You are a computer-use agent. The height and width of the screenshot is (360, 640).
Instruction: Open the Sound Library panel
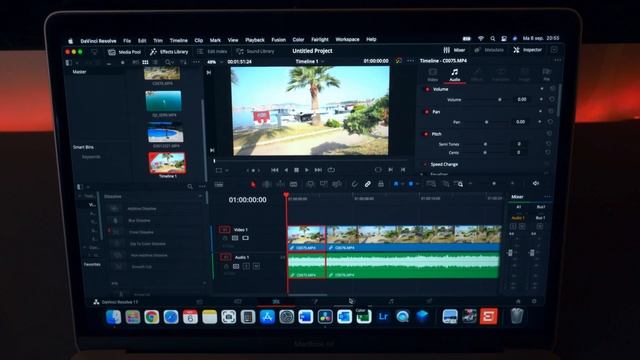tap(255, 51)
